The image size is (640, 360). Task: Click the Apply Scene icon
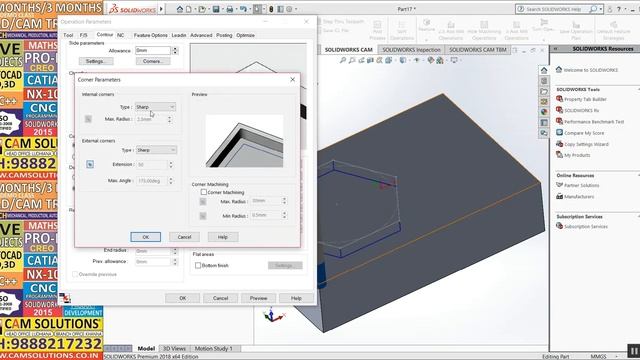pyautogui.click(x=440, y=60)
